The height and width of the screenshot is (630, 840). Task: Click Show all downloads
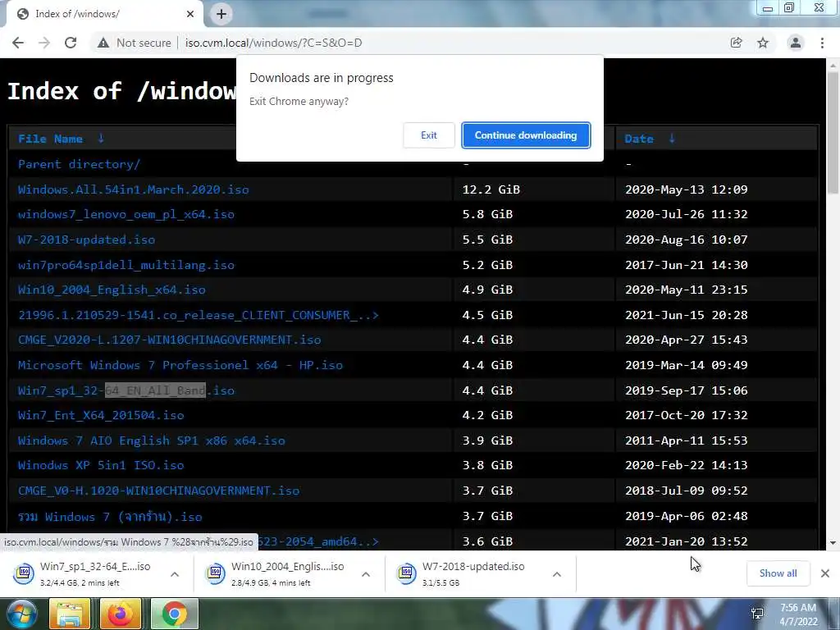[778, 573]
